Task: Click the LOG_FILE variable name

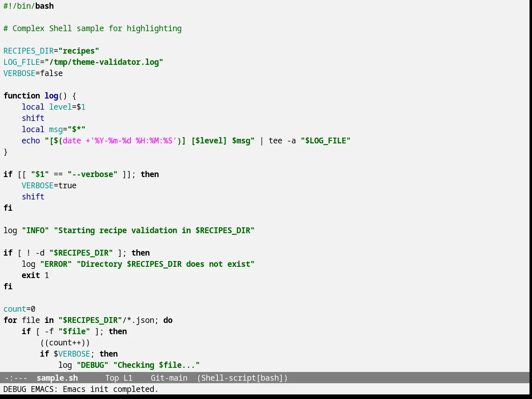Action: click(22, 62)
